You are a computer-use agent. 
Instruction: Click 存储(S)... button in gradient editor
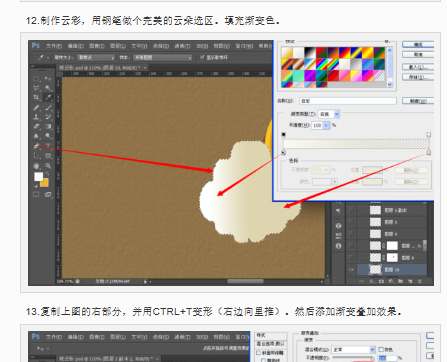tap(418, 77)
